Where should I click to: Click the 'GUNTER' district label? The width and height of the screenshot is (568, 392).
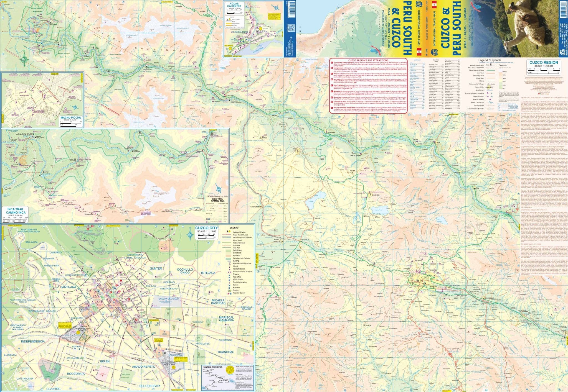pyautogui.click(x=156, y=268)
